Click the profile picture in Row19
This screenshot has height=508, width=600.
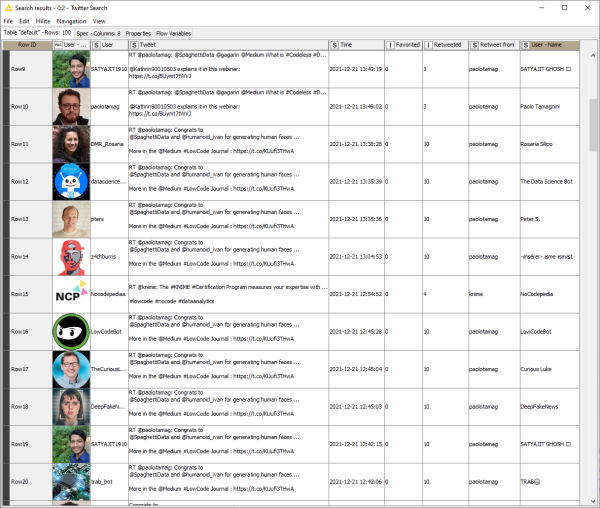[71, 444]
